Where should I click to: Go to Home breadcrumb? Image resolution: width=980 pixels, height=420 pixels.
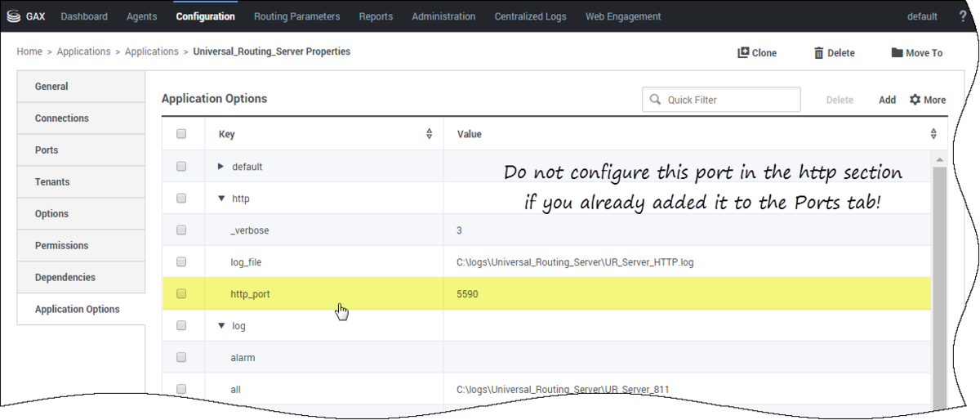(x=29, y=51)
